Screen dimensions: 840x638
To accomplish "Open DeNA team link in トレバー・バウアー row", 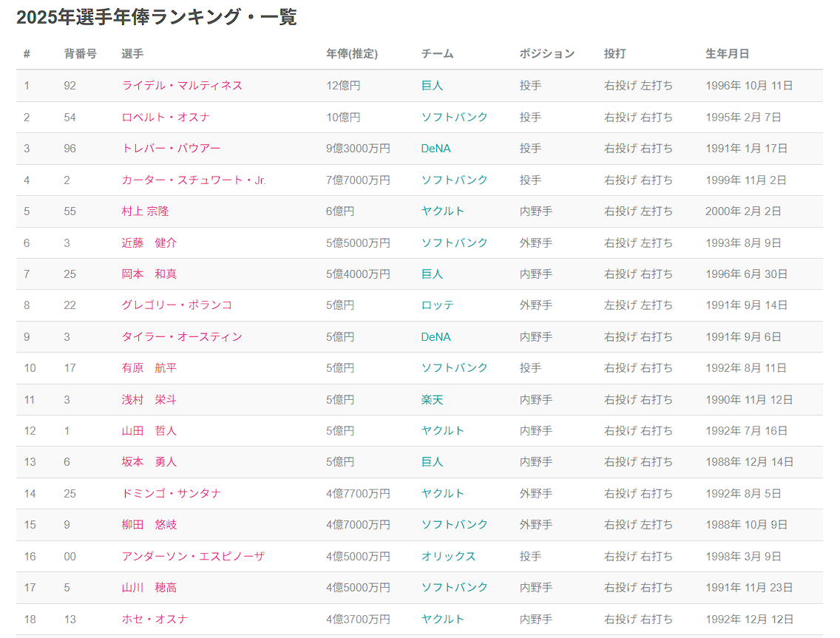I will (x=436, y=149).
